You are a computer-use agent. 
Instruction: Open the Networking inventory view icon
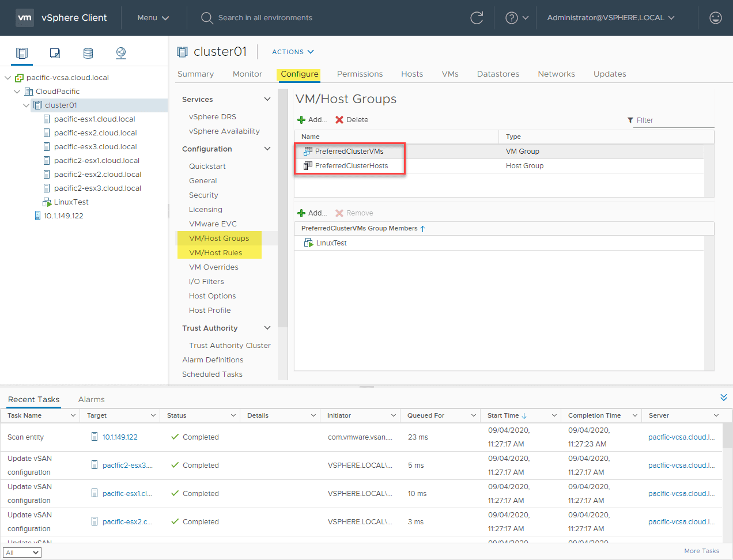tap(121, 53)
